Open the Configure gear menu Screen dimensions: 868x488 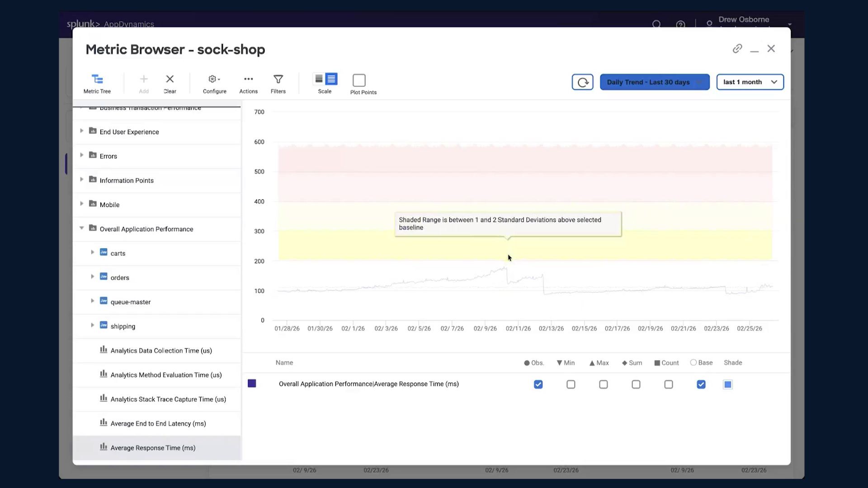point(214,84)
